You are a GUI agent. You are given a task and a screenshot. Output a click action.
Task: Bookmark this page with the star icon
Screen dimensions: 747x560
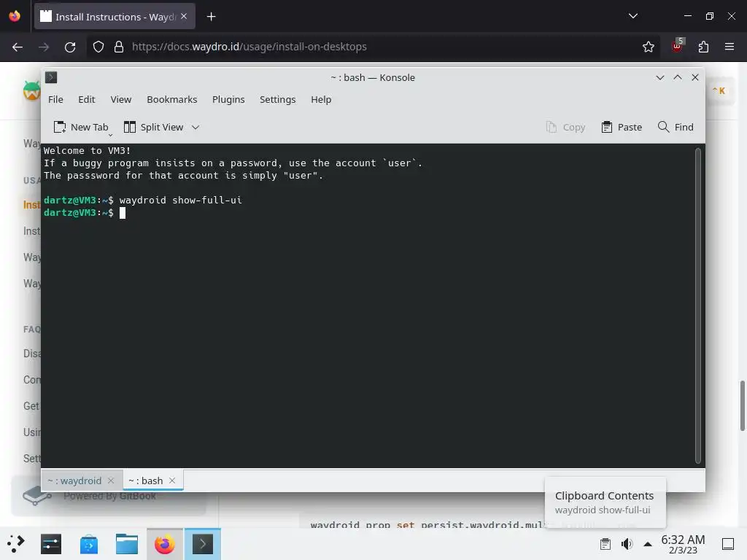tap(648, 47)
